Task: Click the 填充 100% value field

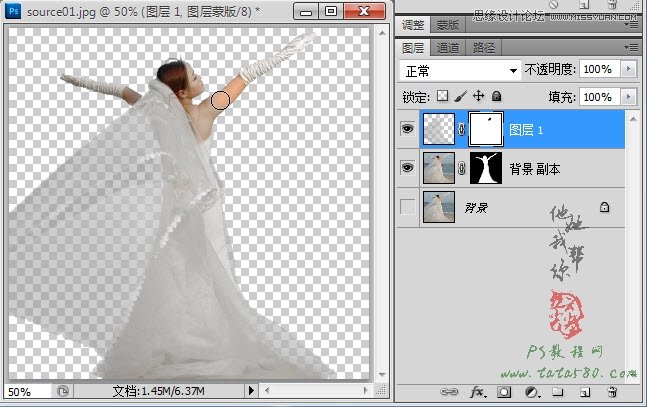Action: pyautogui.click(x=599, y=97)
